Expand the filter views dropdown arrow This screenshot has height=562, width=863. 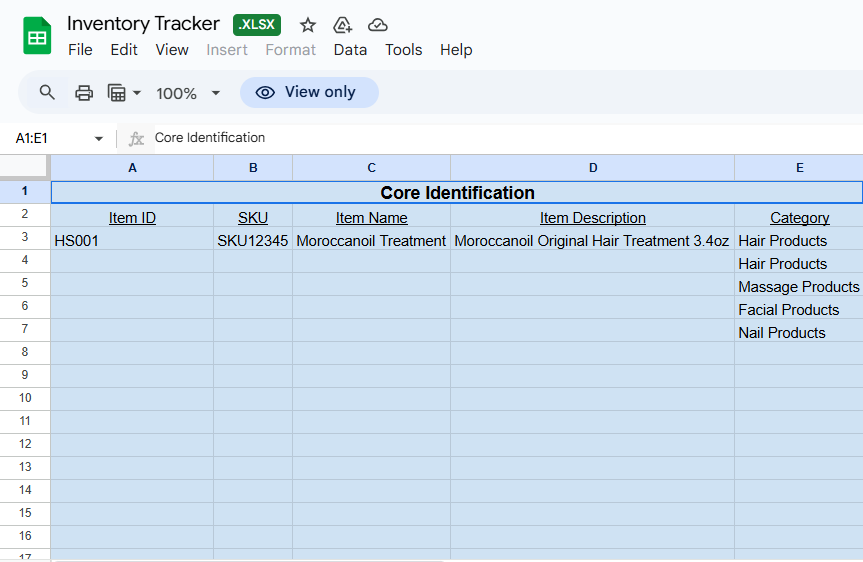tap(137, 93)
